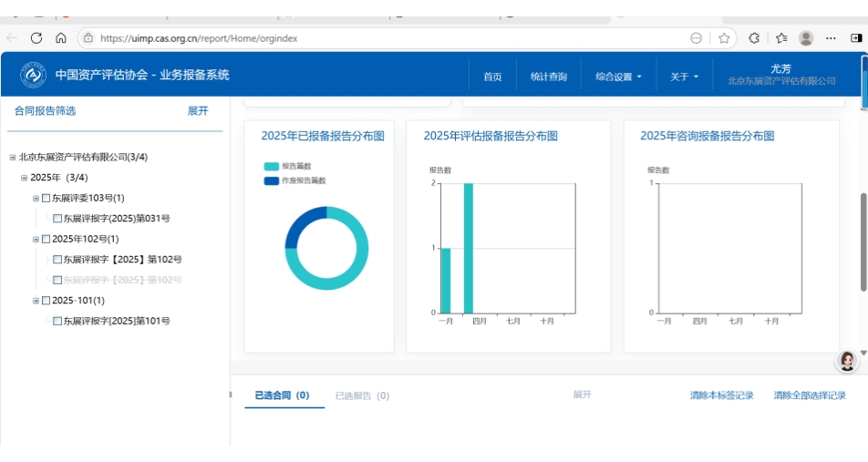
Task: Tick checkbox for 东展评报字(2025)第031号
Action: pos(57,219)
